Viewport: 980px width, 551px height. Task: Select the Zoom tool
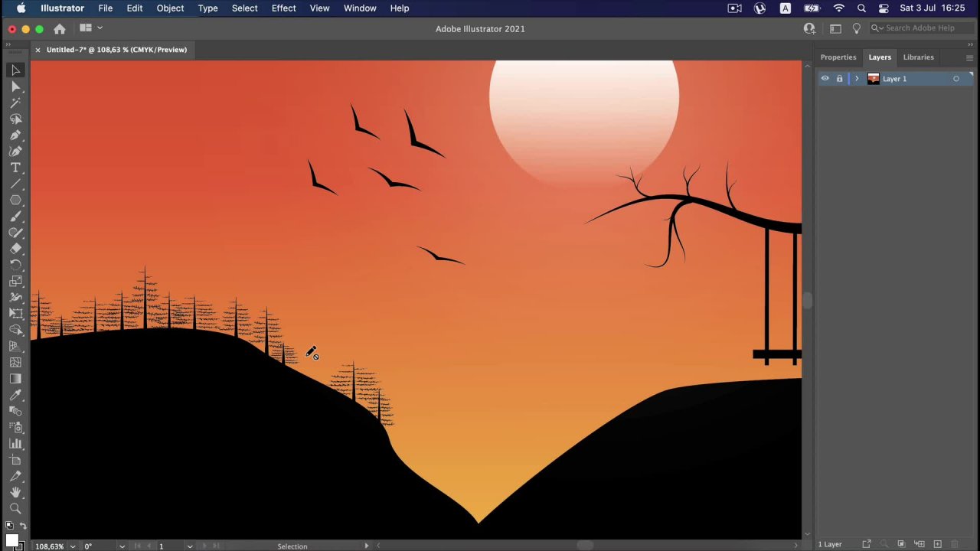pyautogui.click(x=15, y=508)
